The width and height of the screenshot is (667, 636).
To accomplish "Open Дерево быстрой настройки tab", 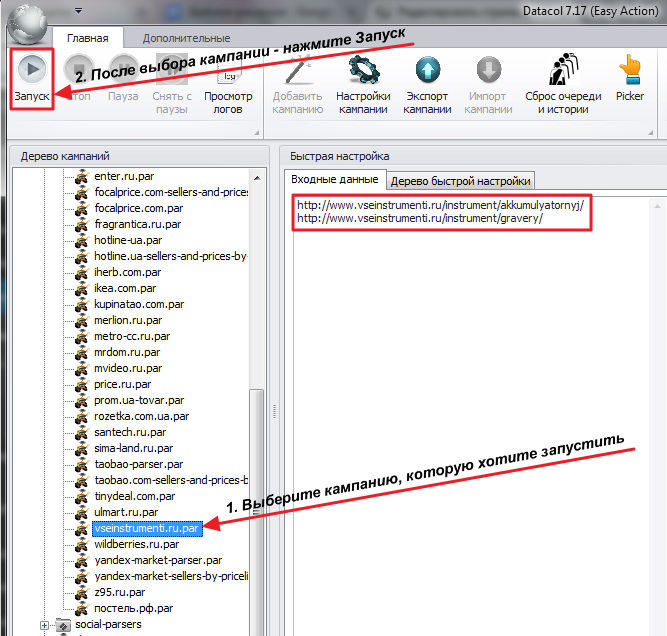I will pyautogui.click(x=461, y=181).
